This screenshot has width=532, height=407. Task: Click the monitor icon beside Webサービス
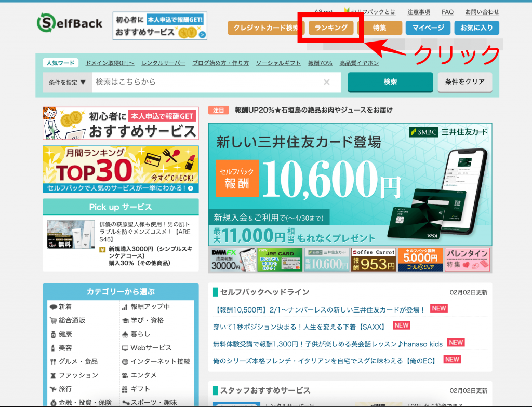point(125,348)
